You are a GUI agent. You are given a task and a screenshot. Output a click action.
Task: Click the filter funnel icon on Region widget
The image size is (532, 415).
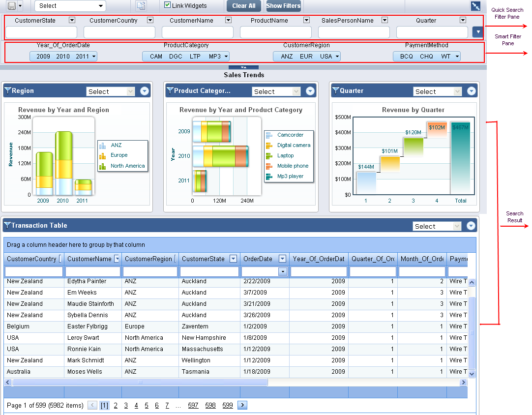[8, 91]
